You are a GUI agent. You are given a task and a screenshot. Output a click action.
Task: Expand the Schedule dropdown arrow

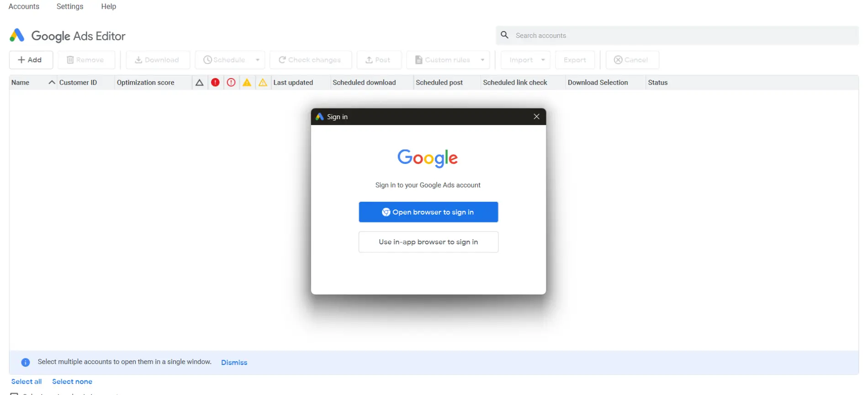click(x=258, y=60)
